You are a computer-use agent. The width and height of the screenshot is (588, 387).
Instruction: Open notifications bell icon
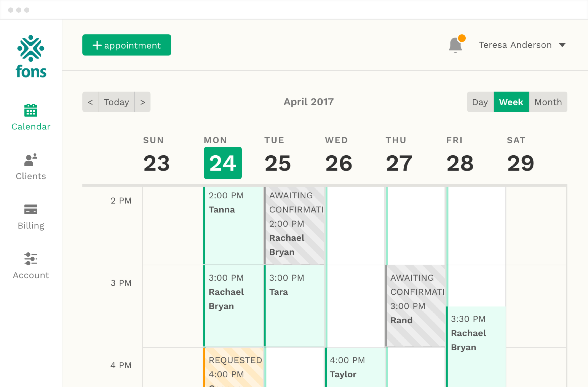pyautogui.click(x=456, y=45)
